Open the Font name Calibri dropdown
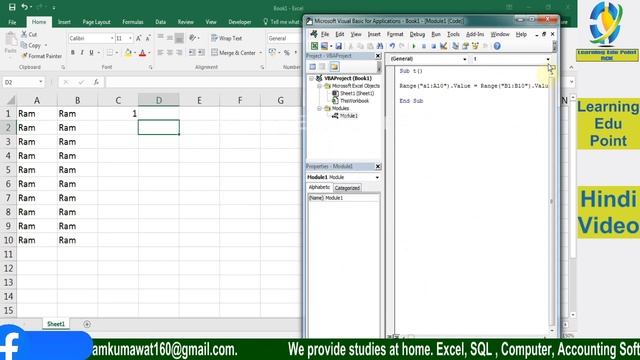This screenshot has height=360, width=640. point(112,38)
